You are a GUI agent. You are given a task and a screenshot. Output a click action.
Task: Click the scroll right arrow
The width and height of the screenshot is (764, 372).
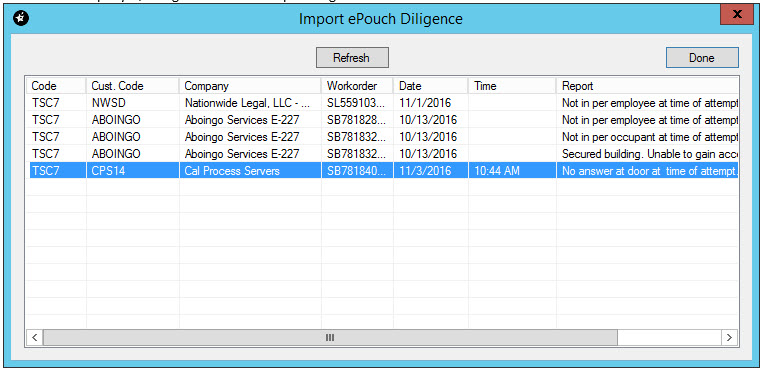729,337
